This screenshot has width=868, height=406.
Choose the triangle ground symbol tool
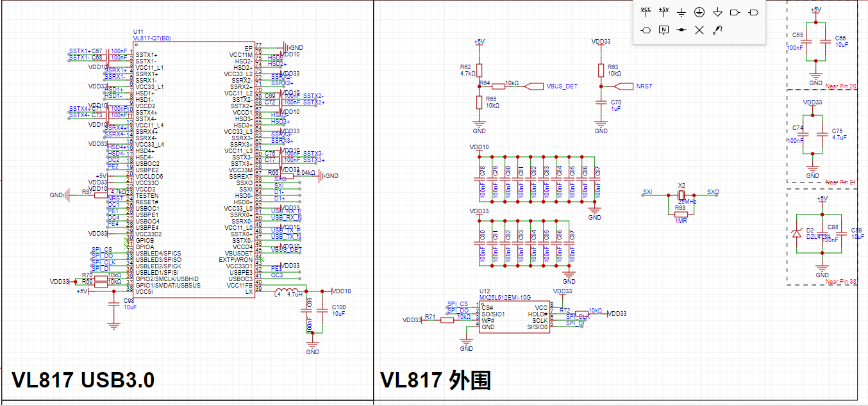(718, 12)
